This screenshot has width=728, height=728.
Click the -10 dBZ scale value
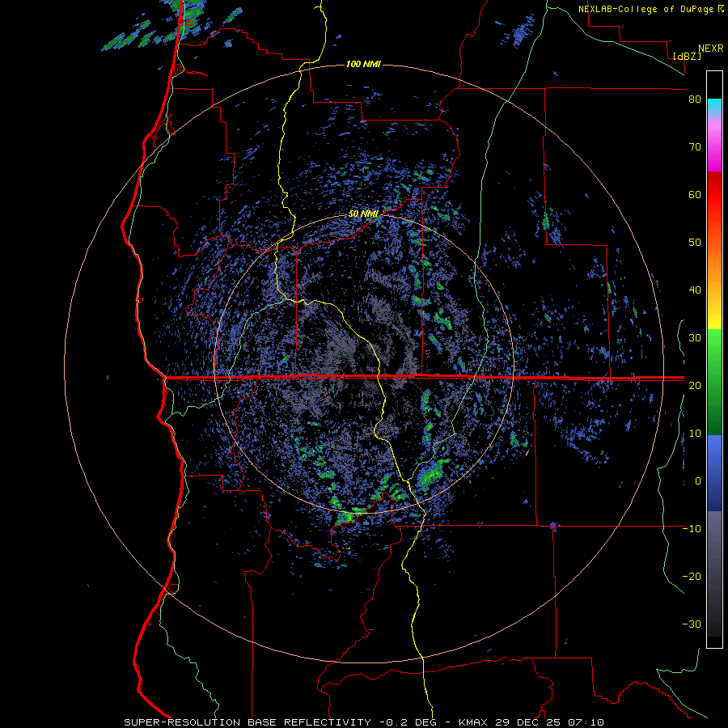click(692, 529)
